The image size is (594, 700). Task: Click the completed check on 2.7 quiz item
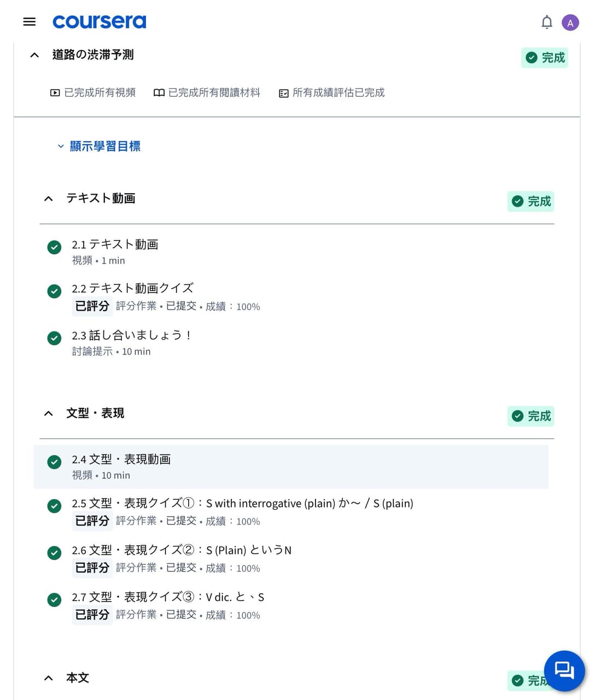tap(54, 600)
